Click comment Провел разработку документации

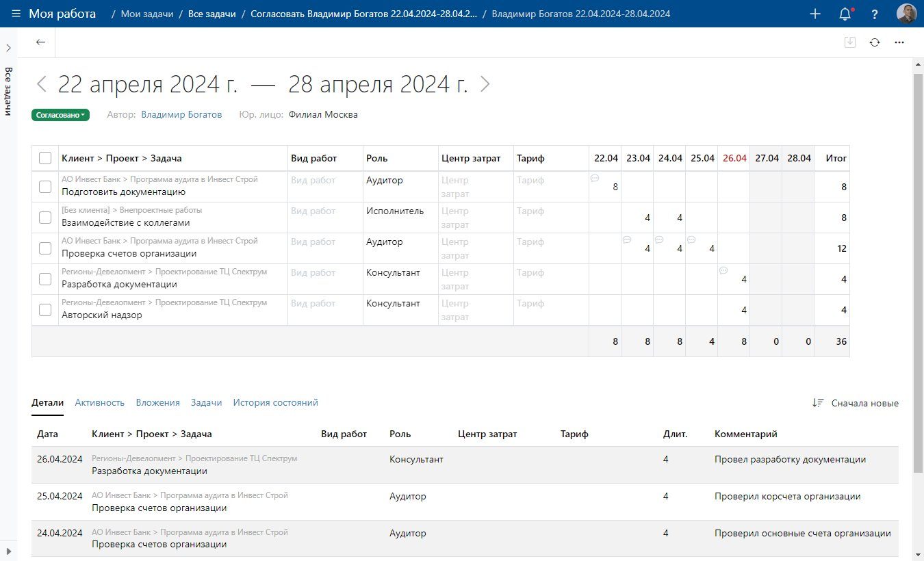pos(791,459)
